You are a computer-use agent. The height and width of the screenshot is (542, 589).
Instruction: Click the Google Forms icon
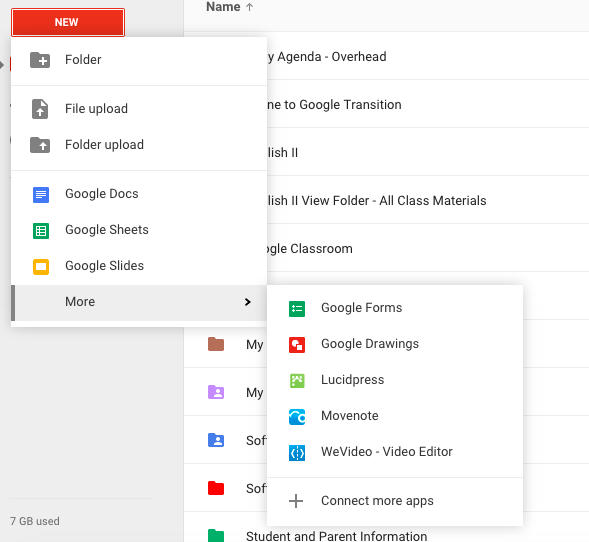coord(297,309)
